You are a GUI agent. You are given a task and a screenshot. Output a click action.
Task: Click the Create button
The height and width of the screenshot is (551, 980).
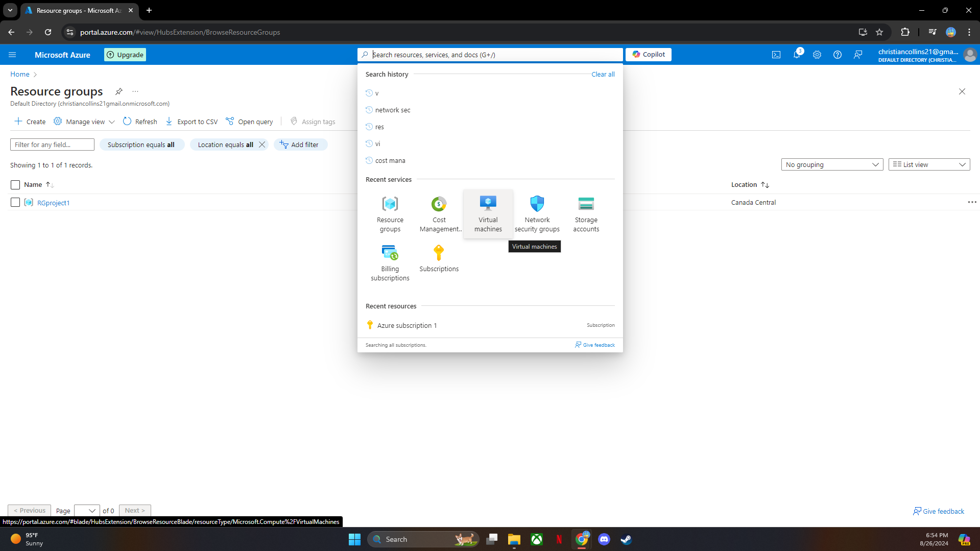(x=29, y=122)
